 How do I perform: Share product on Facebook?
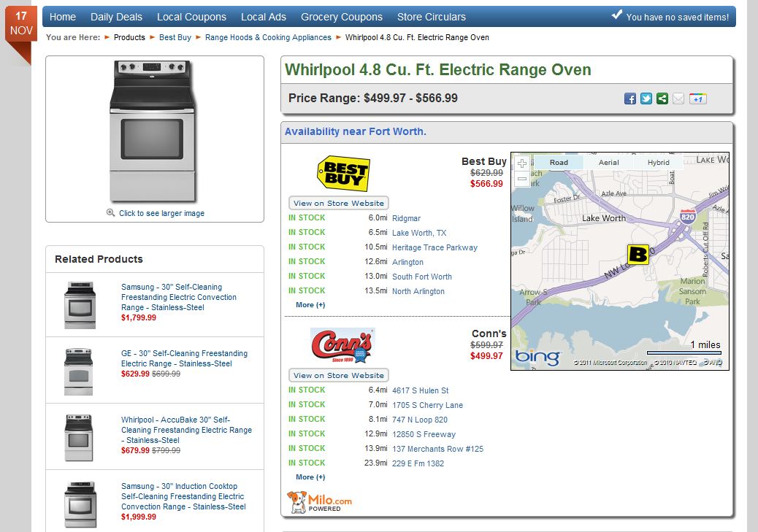click(630, 99)
